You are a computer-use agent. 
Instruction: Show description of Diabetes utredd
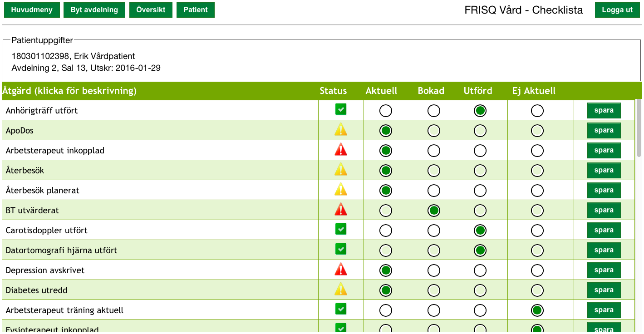click(36, 290)
